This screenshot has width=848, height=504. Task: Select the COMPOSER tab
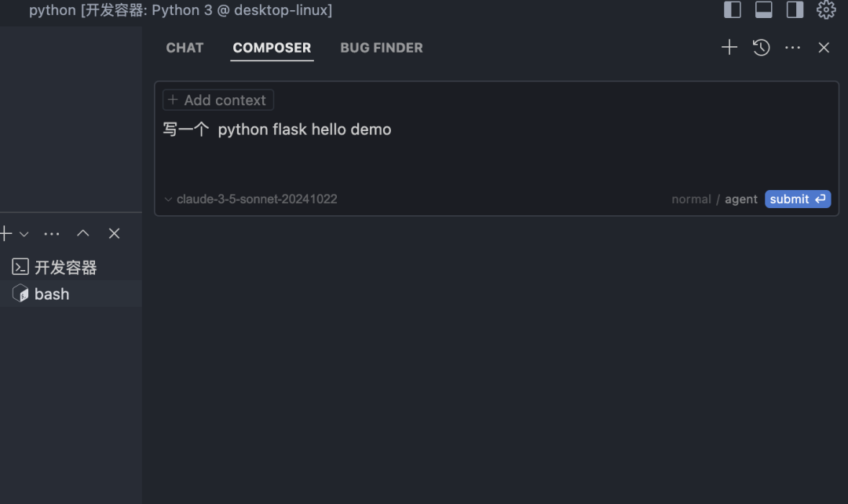pos(272,48)
